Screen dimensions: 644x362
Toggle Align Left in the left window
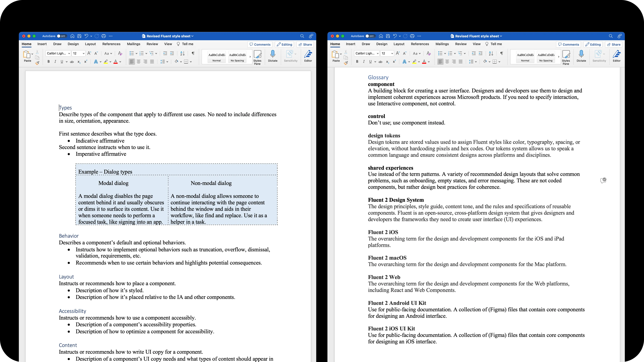tap(132, 62)
